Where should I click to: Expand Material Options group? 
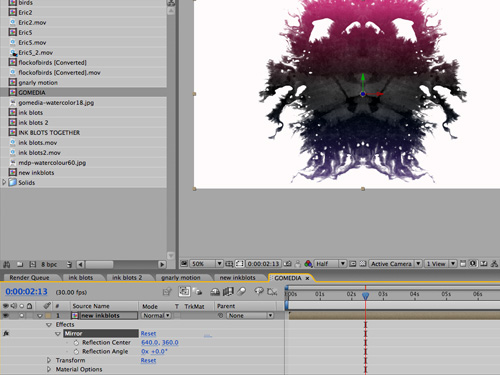point(49,369)
